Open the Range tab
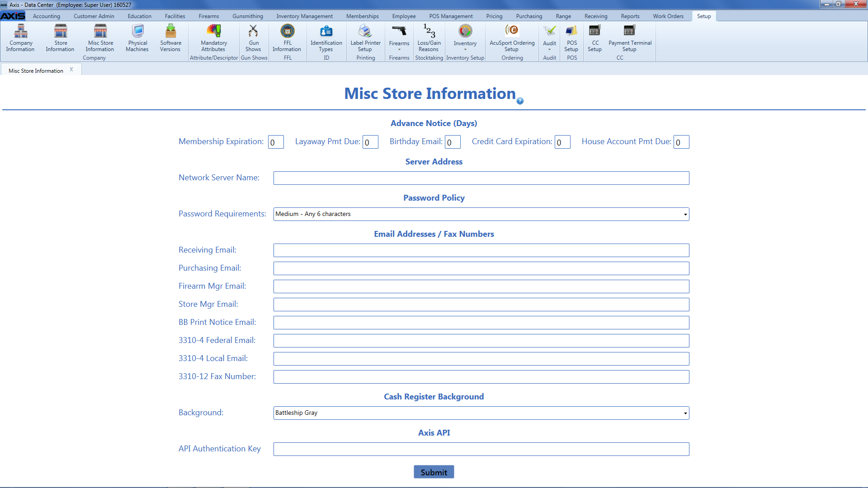Image resolution: width=868 pixels, height=488 pixels. click(x=564, y=16)
